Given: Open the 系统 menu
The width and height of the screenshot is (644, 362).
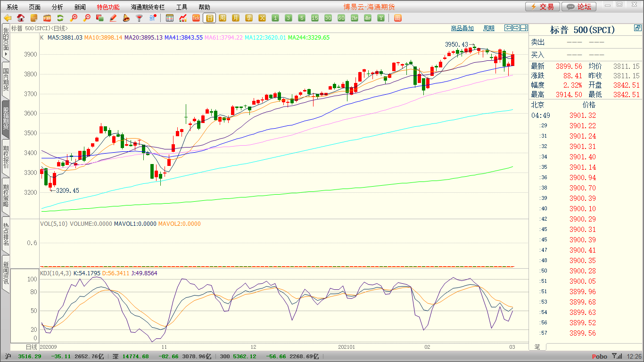Looking at the screenshot, I should [12, 7].
